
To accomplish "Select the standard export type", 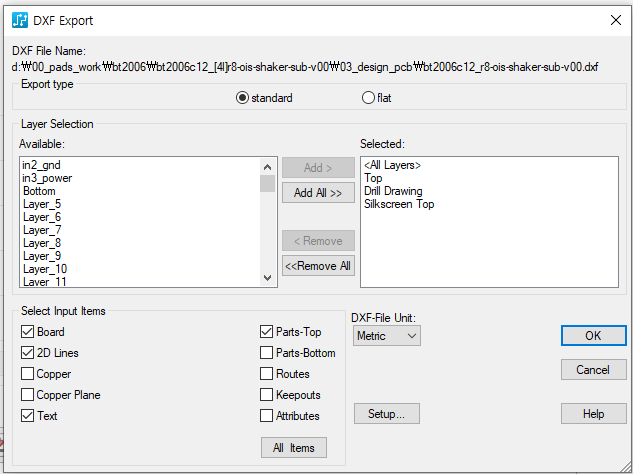I will click(242, 98).
